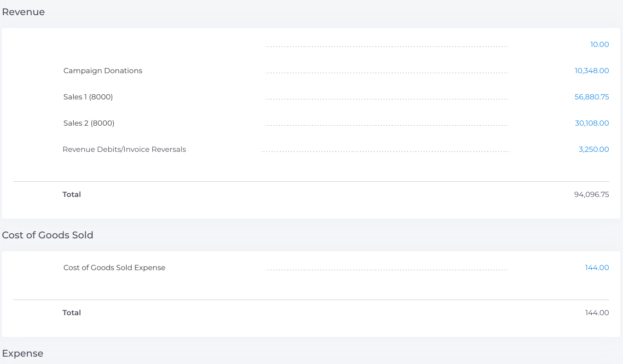Click the dotted leader line in Campaign Donations row
This screenshot has width=623, height=364.
tap(387, 73)
